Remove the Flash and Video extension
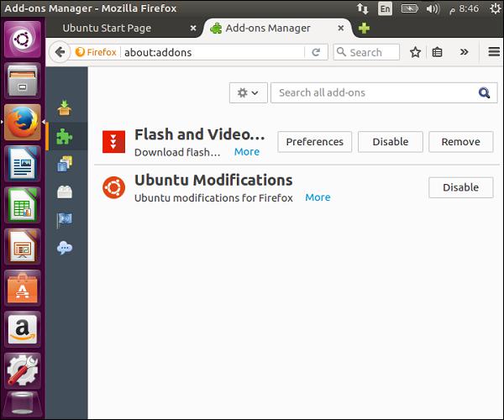This screenshot has height=420, width=504. pyautogui.click(x=460, y=142)
